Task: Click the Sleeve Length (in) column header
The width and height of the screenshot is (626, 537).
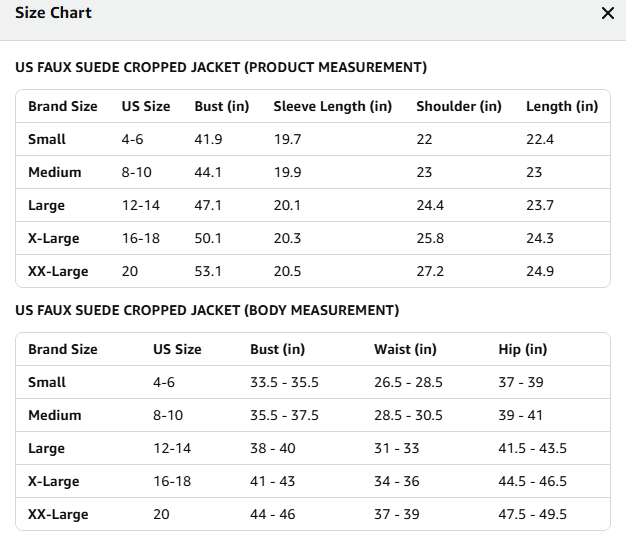Action: point(333,106)
